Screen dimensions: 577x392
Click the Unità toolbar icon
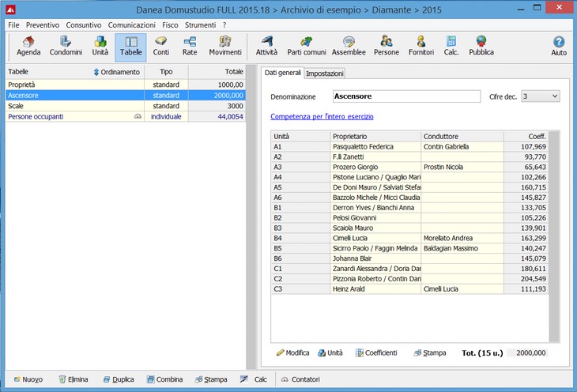(100, 47)
